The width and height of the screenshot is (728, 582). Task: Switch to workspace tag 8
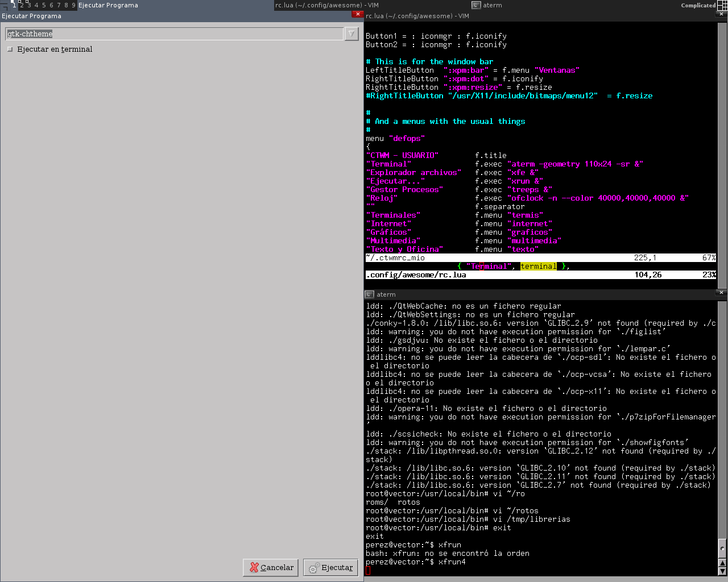pyautogui.click(x=66, y=5)
